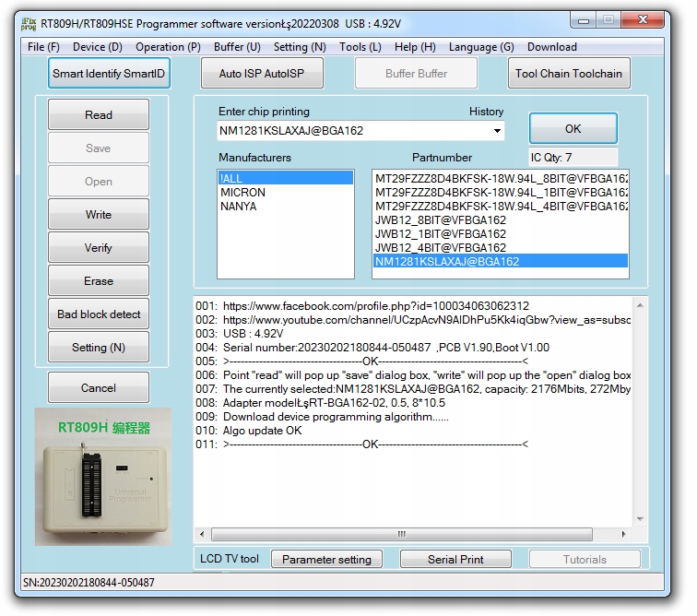Click the iFix prog title bar icon
The height and width of the screenshot is (616, 697).
[29, 24]
